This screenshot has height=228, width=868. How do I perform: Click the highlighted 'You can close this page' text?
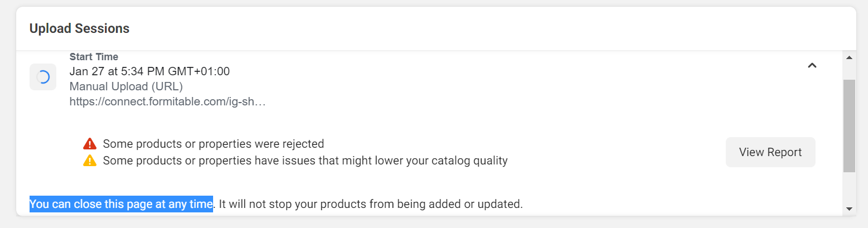[x=121, y=204]
